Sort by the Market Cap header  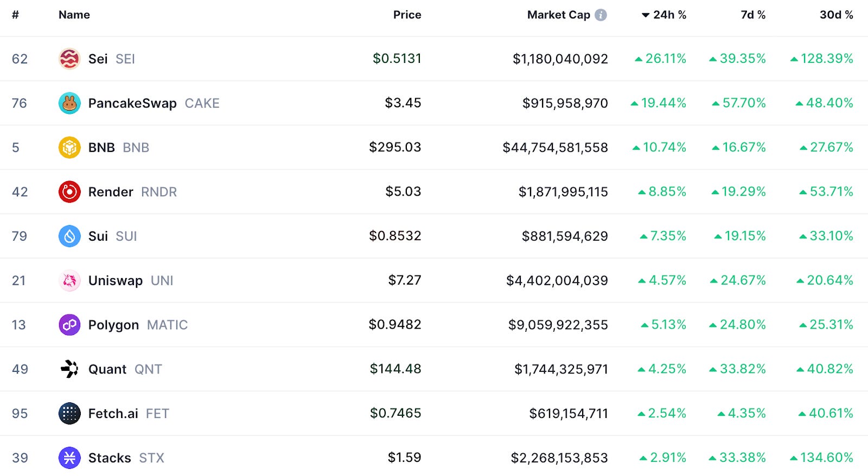coord(559,15)
